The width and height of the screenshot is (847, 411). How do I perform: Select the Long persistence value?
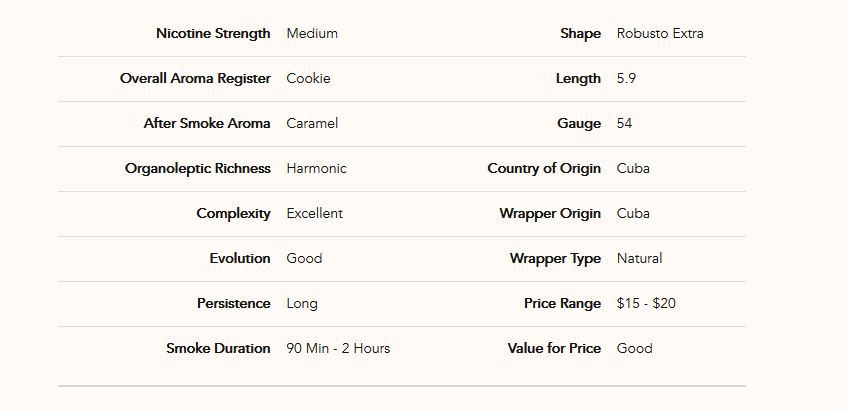pyautogui.click(x=302, y=304)
